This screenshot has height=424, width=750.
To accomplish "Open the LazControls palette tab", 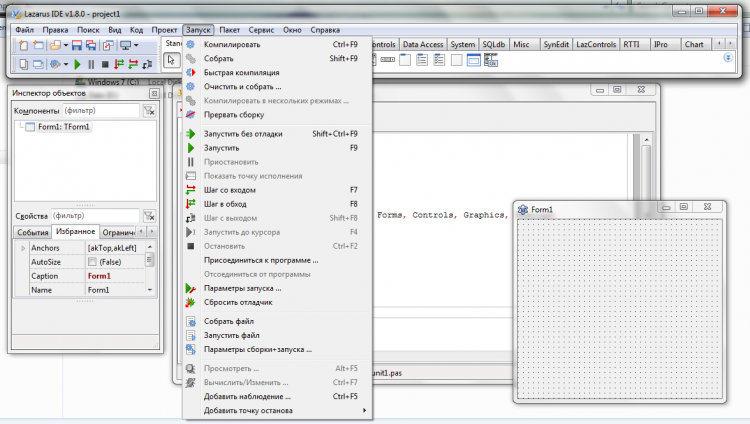I will coord(596,45).
